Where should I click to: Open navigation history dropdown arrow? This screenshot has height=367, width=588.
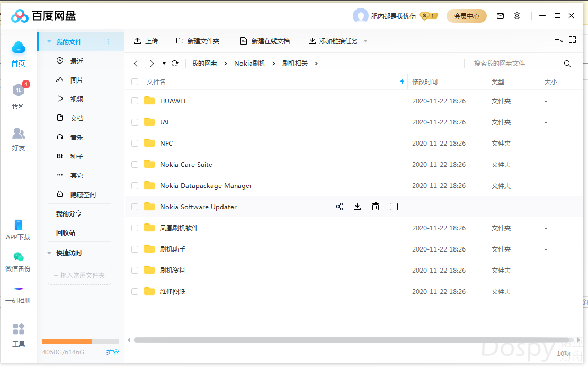click(164, 64)
